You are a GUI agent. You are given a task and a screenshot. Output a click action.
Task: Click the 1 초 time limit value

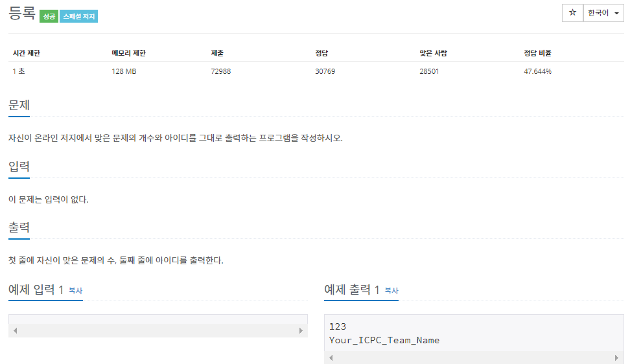(x=19, y=71)
